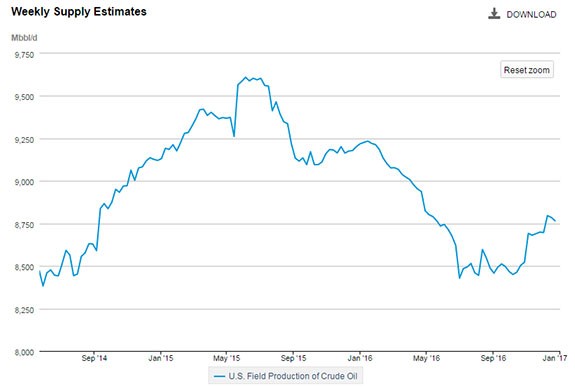Click the 9,000 y-axis label

[x=24, y=182]
